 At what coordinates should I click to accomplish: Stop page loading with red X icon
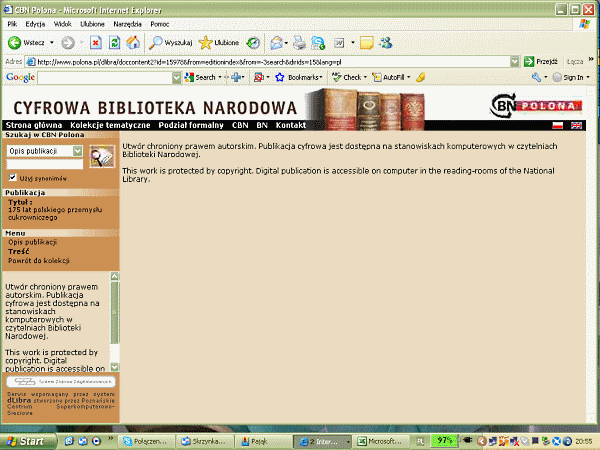click(x=96, y=42)
